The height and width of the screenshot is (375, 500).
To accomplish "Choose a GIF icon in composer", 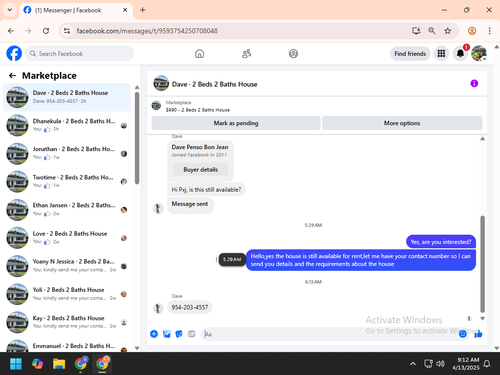I will pos(191,334).
